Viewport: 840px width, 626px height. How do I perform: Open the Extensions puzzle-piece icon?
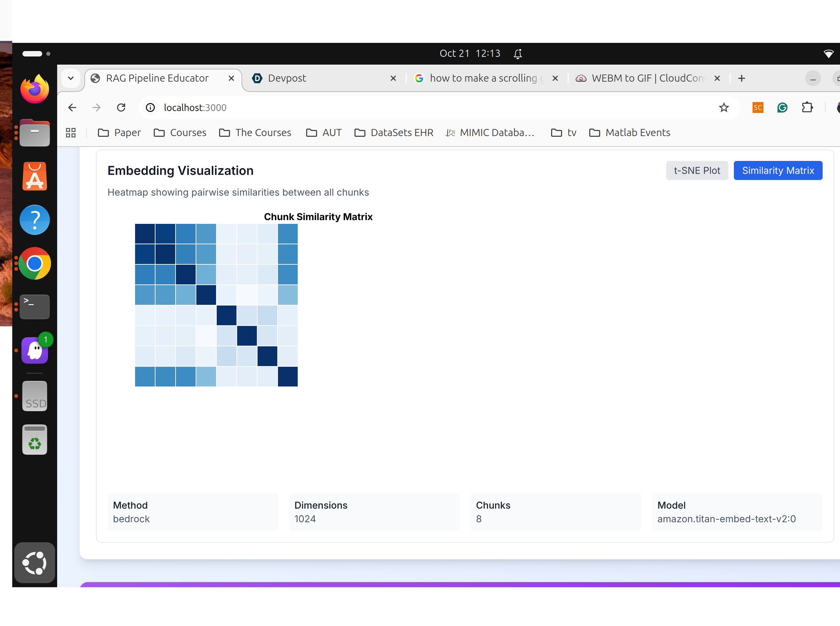click(x=807, y=108)
